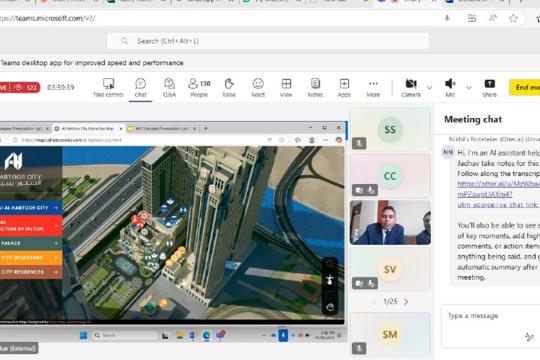The height and width of the screenshot is (360, 540).
Task: Click the person icon on map controls
Action: [330, 280]
